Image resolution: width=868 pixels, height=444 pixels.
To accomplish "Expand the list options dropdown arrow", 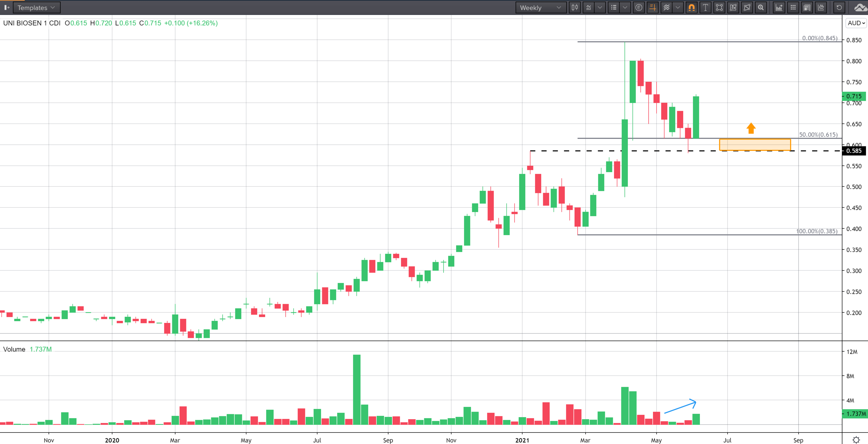I will pyautogui.click(x=625, y=8).
